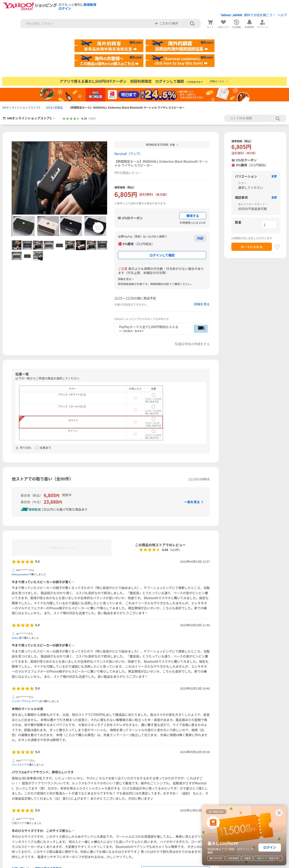The height and width of the screenshot is (868, 289).
Task: Add product to favorites via heart on image
Action: pyautogui.click(x=98, y=228)
